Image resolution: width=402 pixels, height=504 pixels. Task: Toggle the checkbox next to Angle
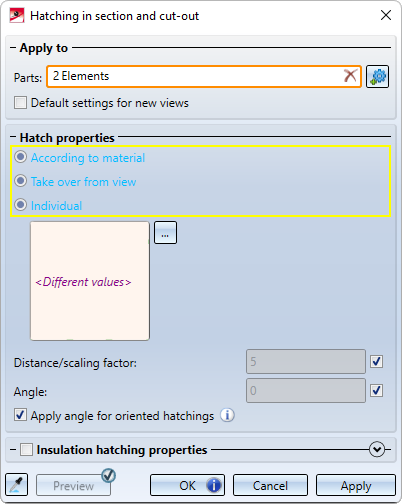pos(376,390)
